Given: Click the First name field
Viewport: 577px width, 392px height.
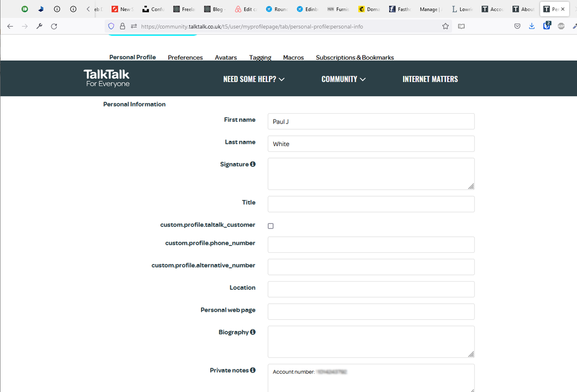Looking at the screenshot, I should [x=371, y=121].
